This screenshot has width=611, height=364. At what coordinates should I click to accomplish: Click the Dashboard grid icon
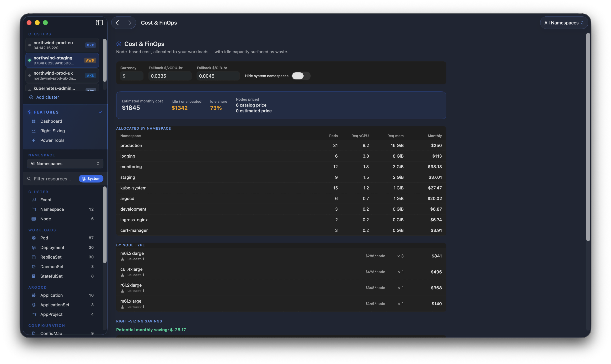coord(34,121)
